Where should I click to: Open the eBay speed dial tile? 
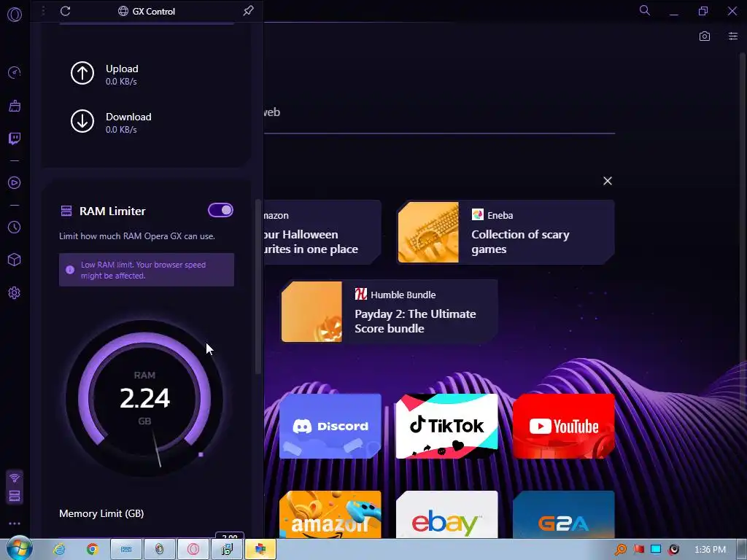click(x=447, y=514)
